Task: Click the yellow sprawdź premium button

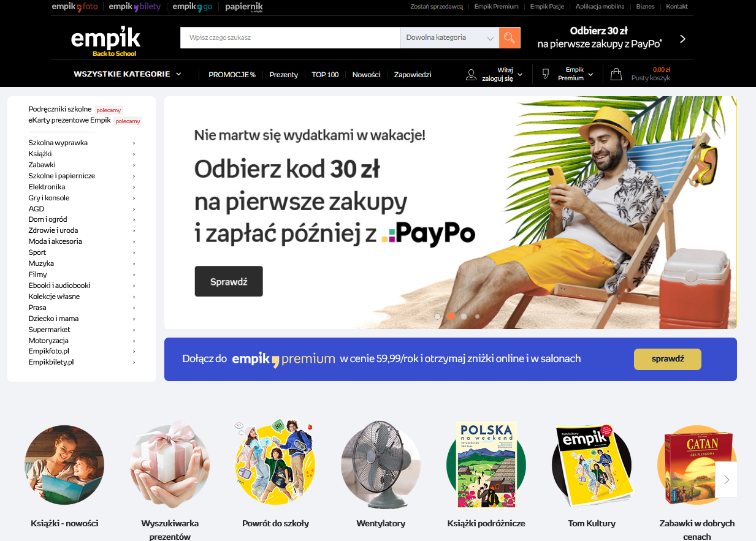Action: coord(668,359)
